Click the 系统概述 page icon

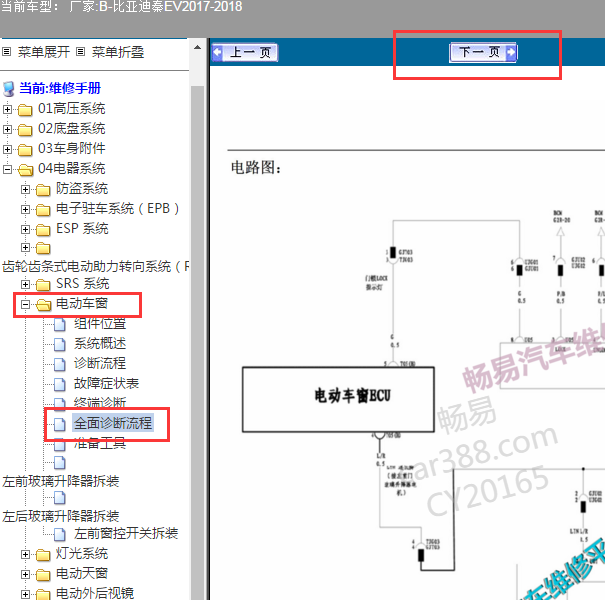tap(60, 344)
